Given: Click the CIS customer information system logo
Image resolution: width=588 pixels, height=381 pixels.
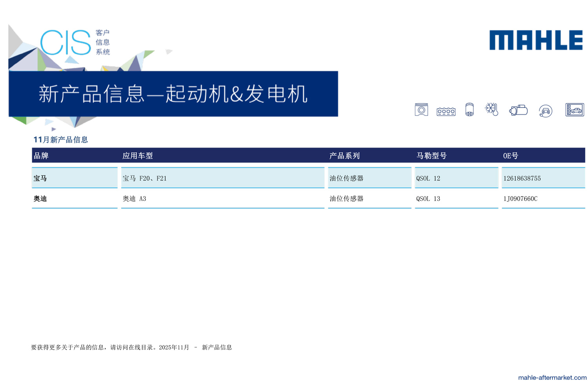Looking at the screenshot, I should click(x=75, y=42).
